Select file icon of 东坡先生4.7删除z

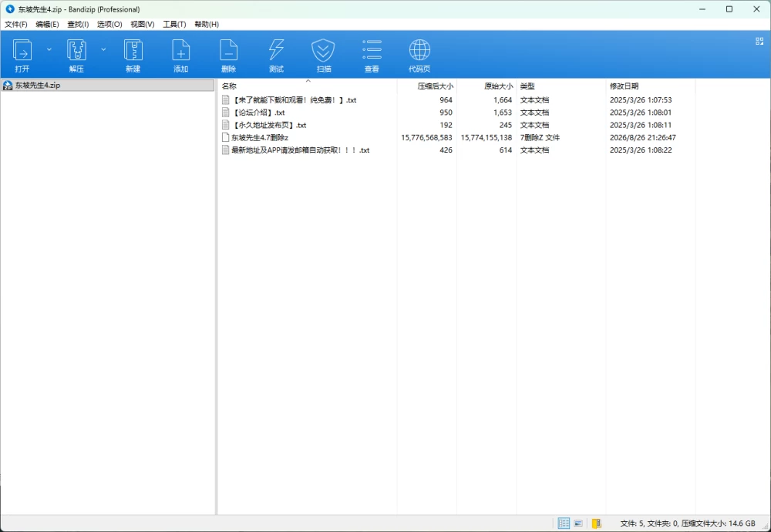pos(226,138)
